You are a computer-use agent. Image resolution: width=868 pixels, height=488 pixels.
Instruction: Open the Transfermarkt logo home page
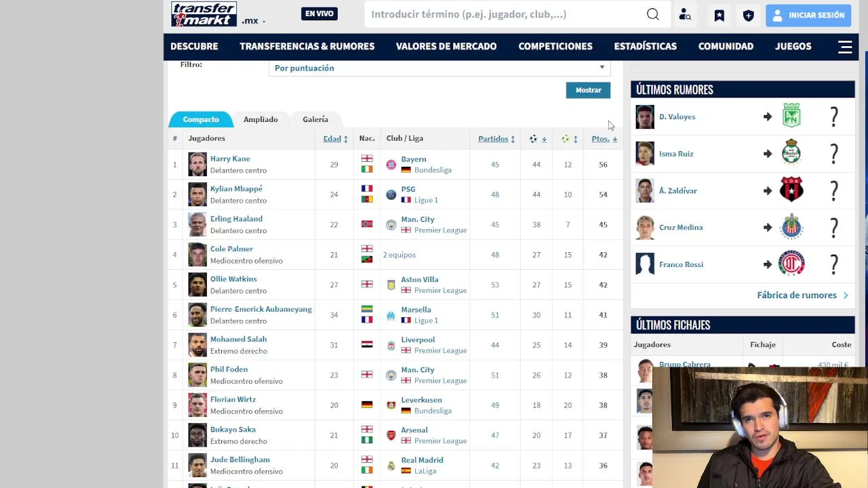tap(203, 14)
